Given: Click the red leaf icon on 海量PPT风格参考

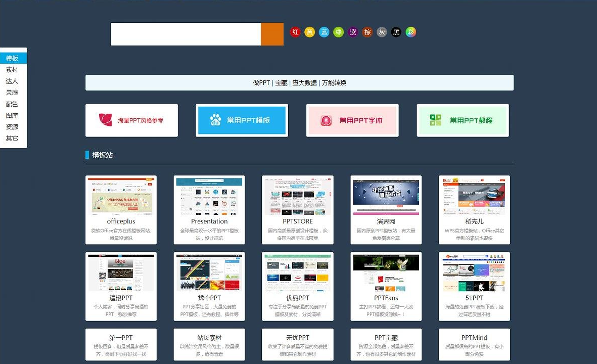Looking at the screenshot, I should [106, 120].
